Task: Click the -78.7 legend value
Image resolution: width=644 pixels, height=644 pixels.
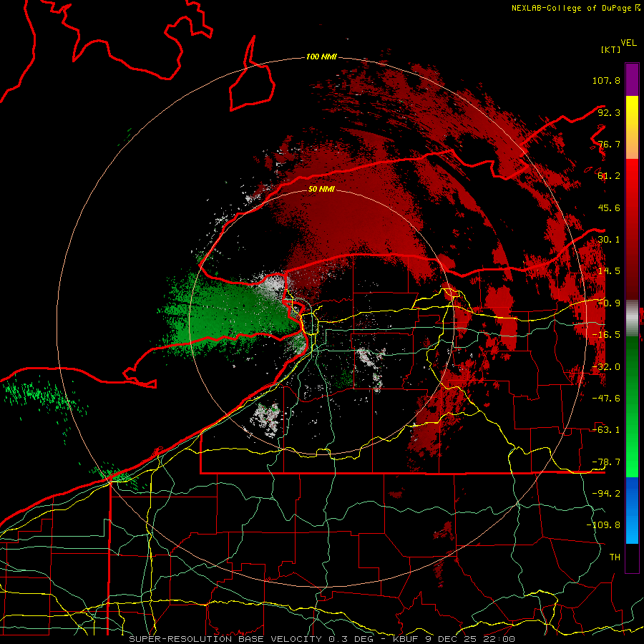Action: 606,462
